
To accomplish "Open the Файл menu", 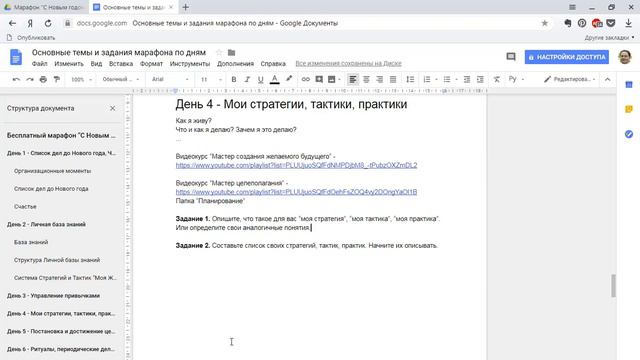I will pos(40,64).
